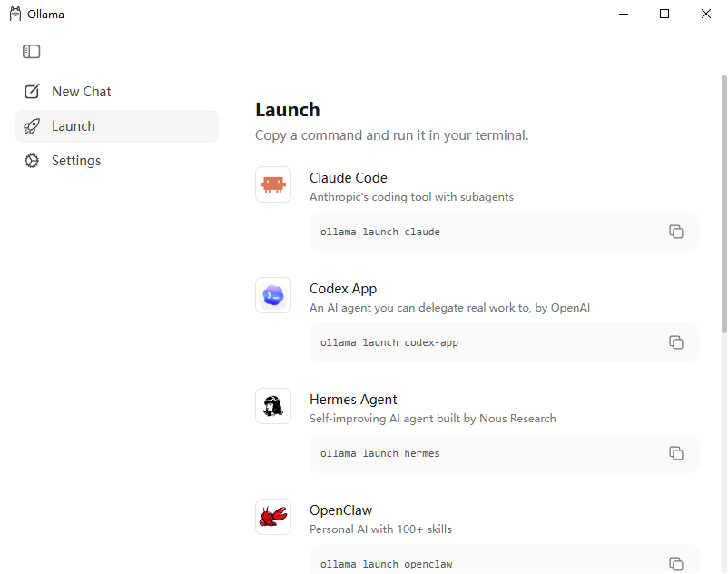Click the vertical scrollbar thumb

click(x=723, y=204)
